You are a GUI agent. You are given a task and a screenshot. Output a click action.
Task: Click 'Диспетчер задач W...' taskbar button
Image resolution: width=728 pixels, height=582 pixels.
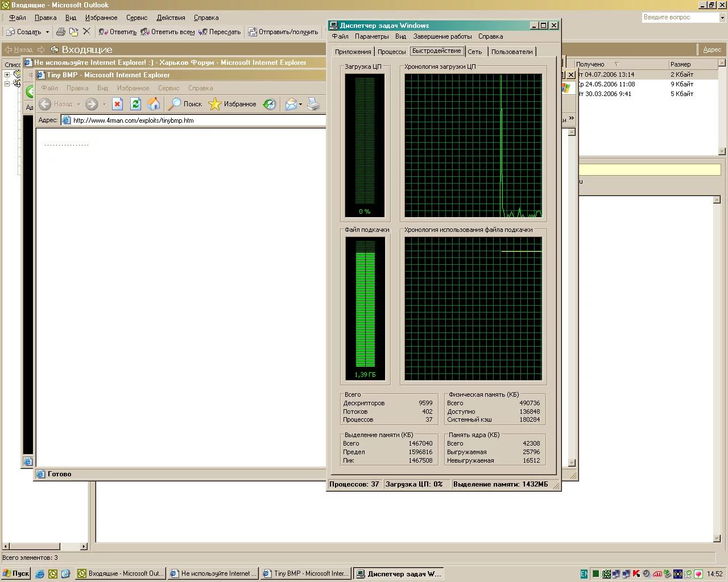click(399, 573)
